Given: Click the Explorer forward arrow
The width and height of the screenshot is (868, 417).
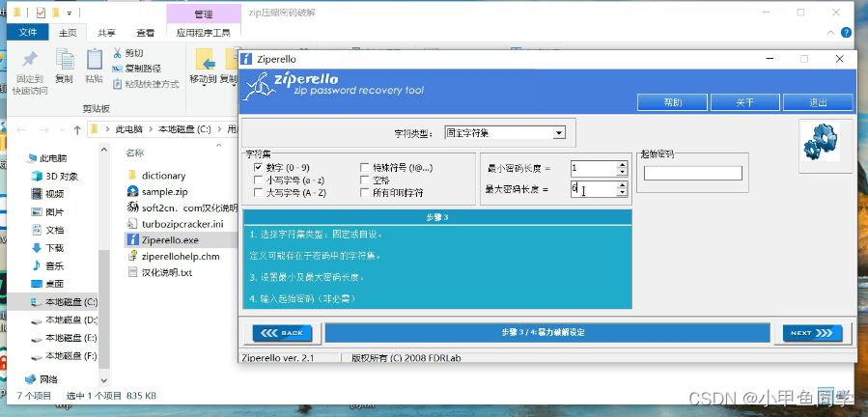Looking at the screenshot, I should point(44,130).
